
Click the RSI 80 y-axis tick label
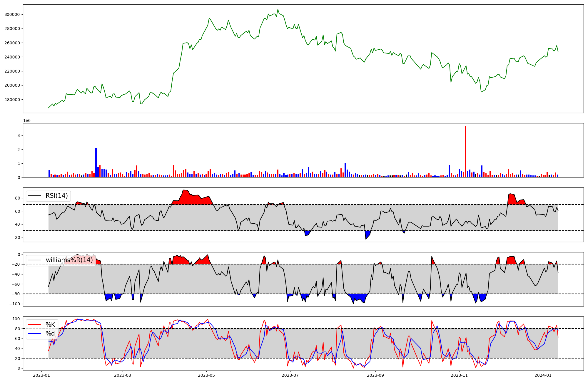pyautogui.click(x=17, y=198)
